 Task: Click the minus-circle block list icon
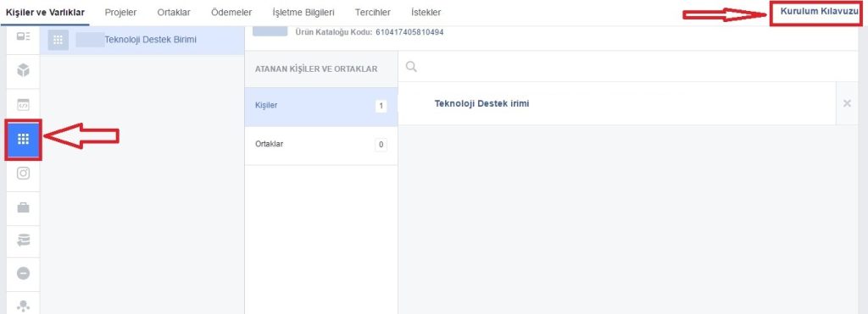23,273
